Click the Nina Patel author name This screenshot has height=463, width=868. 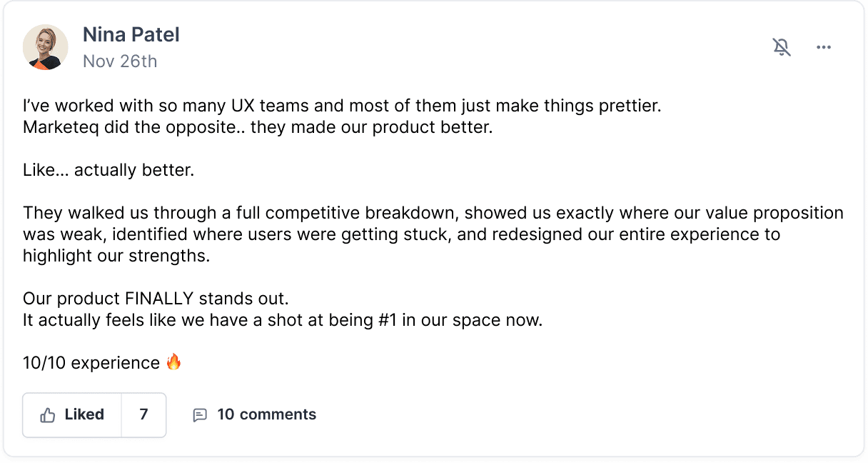[x=131, y=34]
